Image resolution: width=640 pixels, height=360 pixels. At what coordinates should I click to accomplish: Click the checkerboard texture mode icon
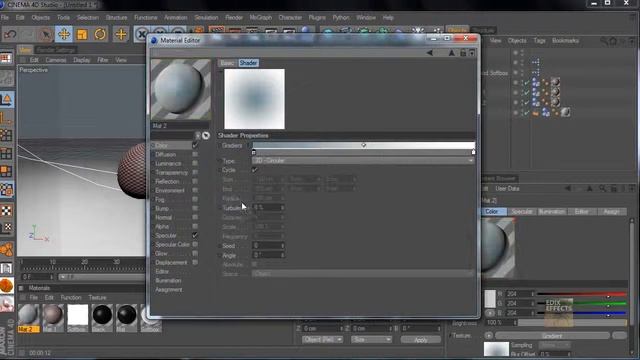tap(7, 211)
